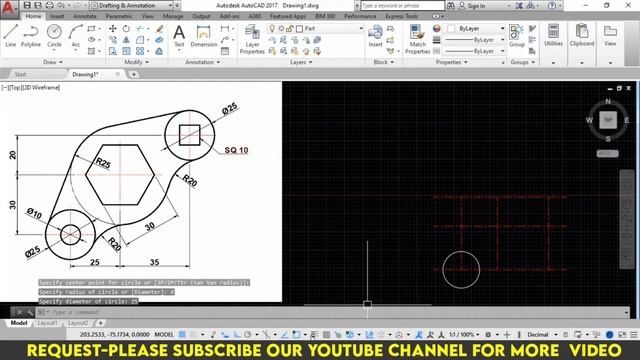Select the Circle tool
Viewport: 640px width, 360px height.
(54, 36)
